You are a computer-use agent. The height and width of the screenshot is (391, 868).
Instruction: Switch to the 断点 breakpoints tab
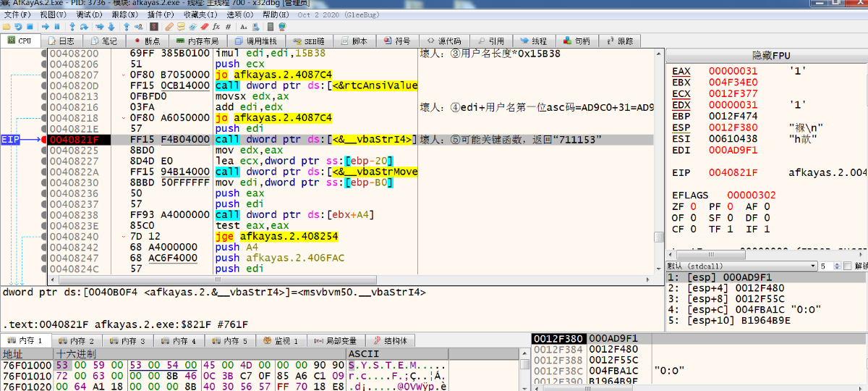coord(147,41)
